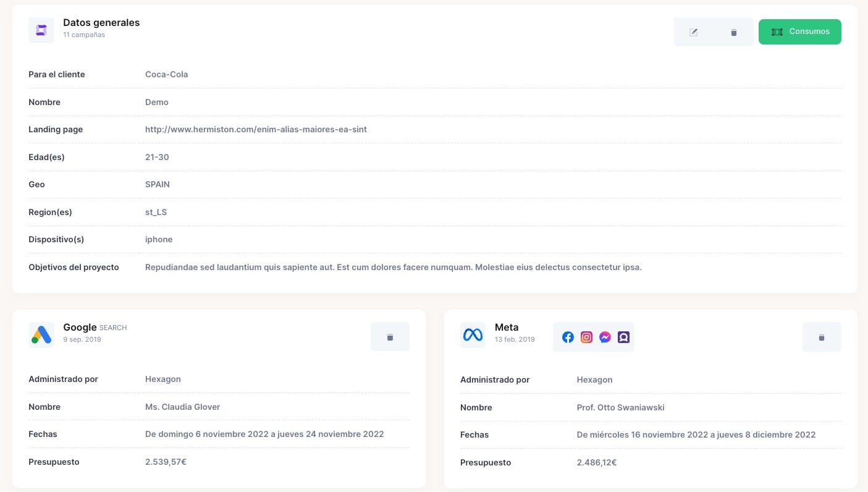Click the campaign name Prof. Otto Swaniawski
Image resolution: width=868 pixels, height=492 pixels.
tap(620, 407)
